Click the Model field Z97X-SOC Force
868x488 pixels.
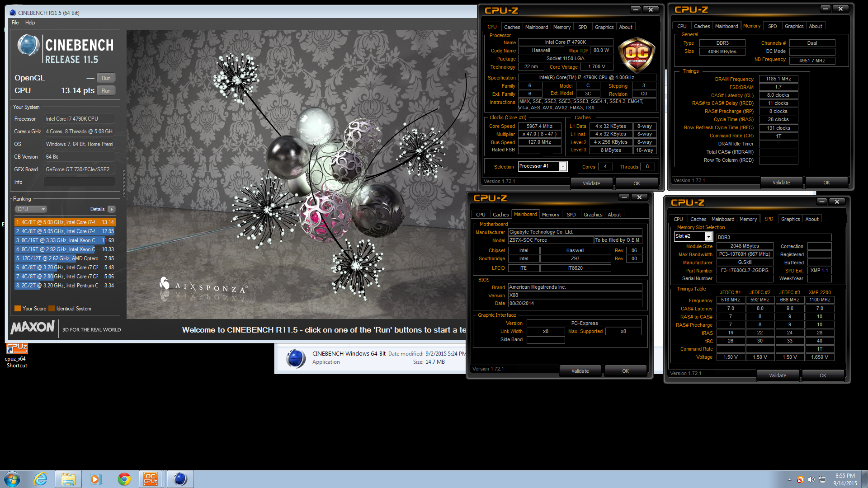[x=551, y=240]
